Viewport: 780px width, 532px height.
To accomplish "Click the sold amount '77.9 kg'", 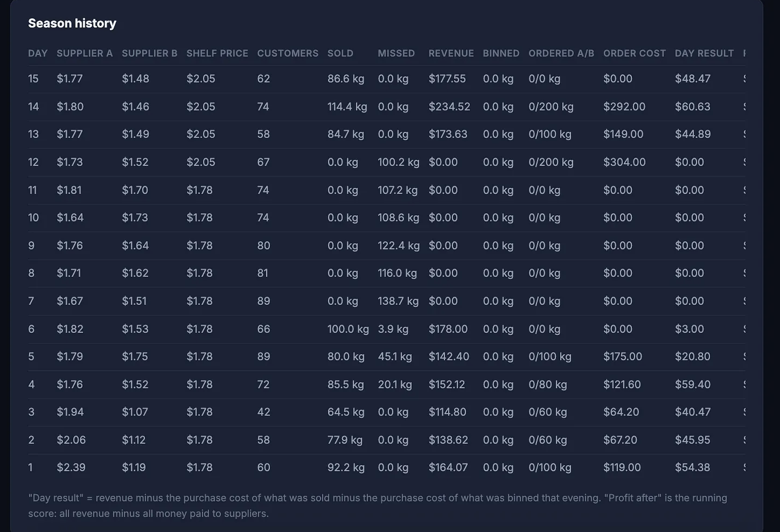I will pyautogui.click(x=345, y=440).
